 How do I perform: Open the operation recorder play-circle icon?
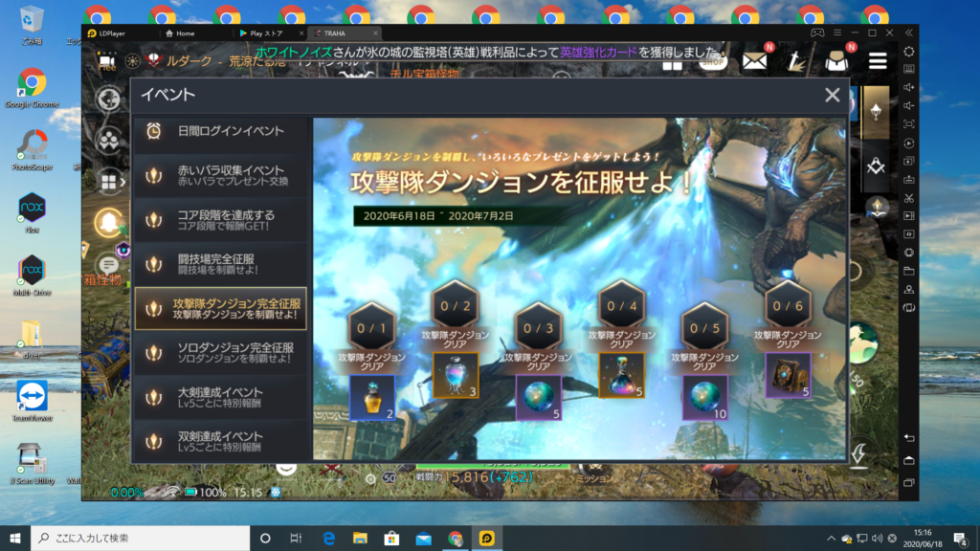tap(909, 143)
